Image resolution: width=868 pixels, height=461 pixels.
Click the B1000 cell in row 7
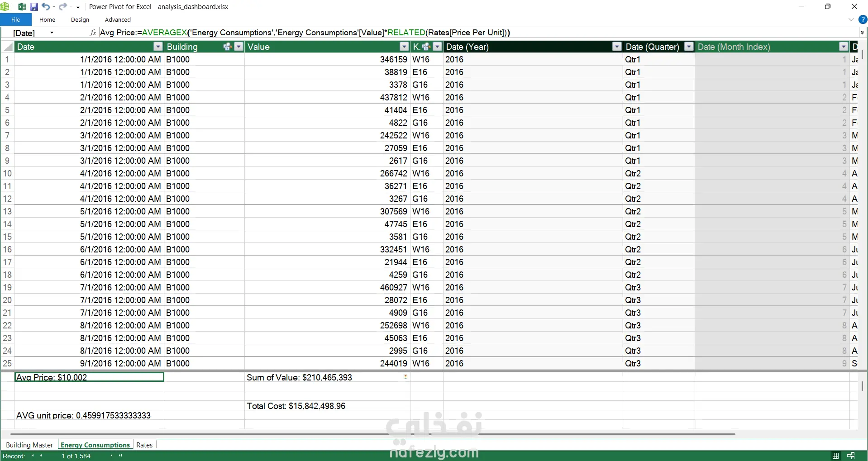tap(204, 135)
